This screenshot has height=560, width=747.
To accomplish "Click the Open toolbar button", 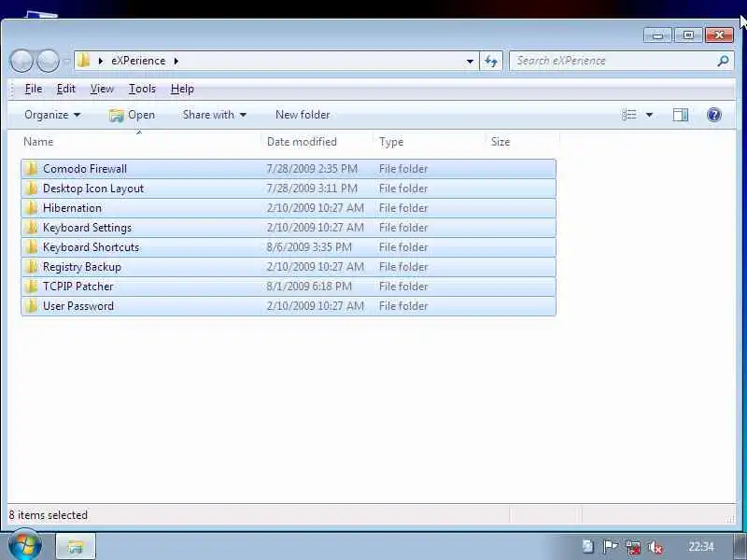I will point(132,115).
